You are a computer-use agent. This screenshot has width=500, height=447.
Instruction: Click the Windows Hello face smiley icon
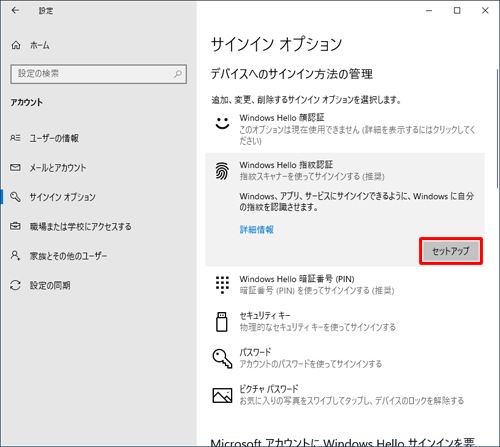(222, 123)
